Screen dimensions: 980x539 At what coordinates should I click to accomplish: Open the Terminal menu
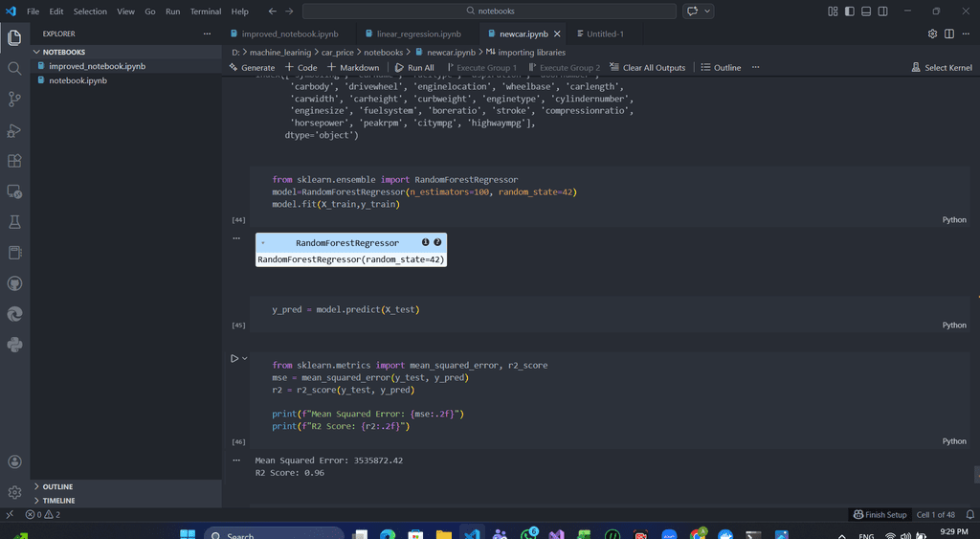(205, 11)
